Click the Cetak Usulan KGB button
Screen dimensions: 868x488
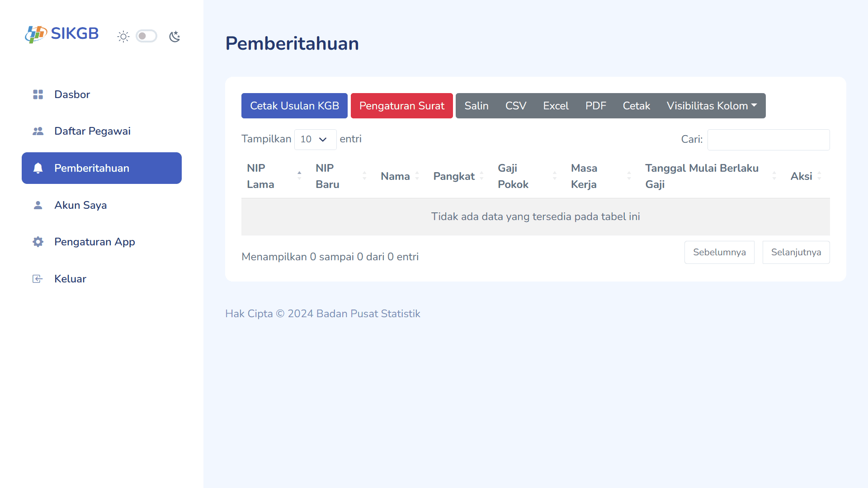coord(294,106)
